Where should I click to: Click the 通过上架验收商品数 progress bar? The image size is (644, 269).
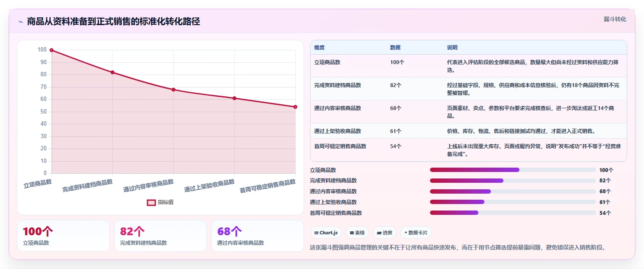pyautogui.click(x=513, y=202)
